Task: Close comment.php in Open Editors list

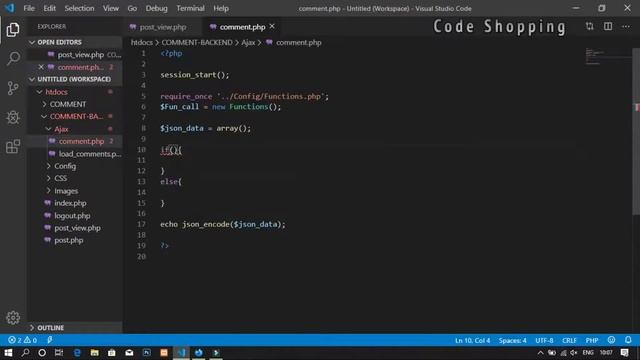Action: click(41, 67)
